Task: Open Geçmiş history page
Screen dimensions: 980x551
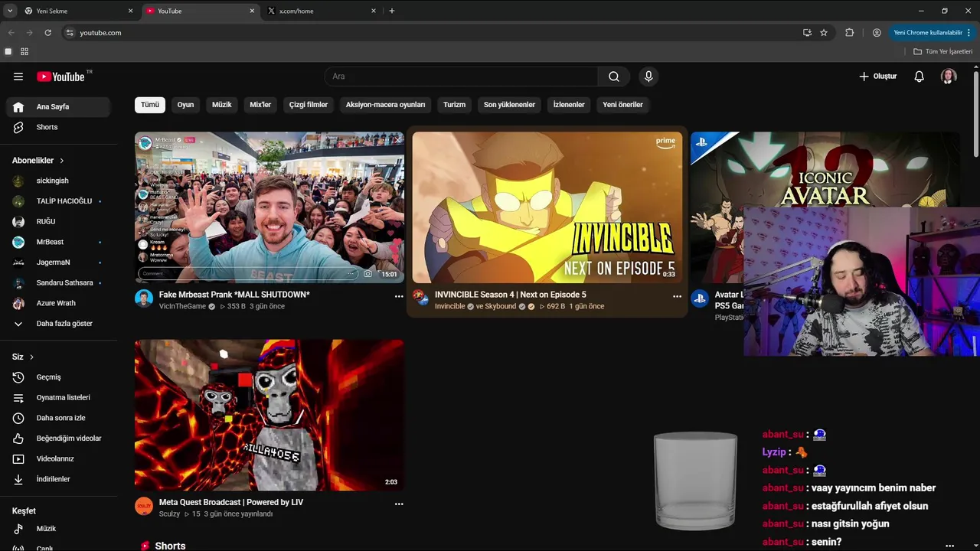Action: [58, 377]
